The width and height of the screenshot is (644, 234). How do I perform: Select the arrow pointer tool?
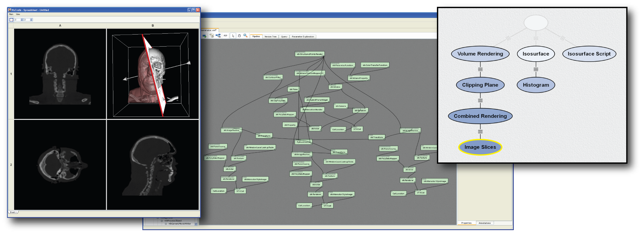(233, 36)
